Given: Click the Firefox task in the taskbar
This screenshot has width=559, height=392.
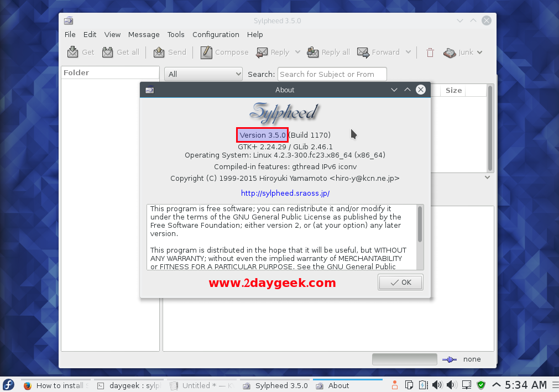Looking at the screenshot, I should [x=56, y=385].
